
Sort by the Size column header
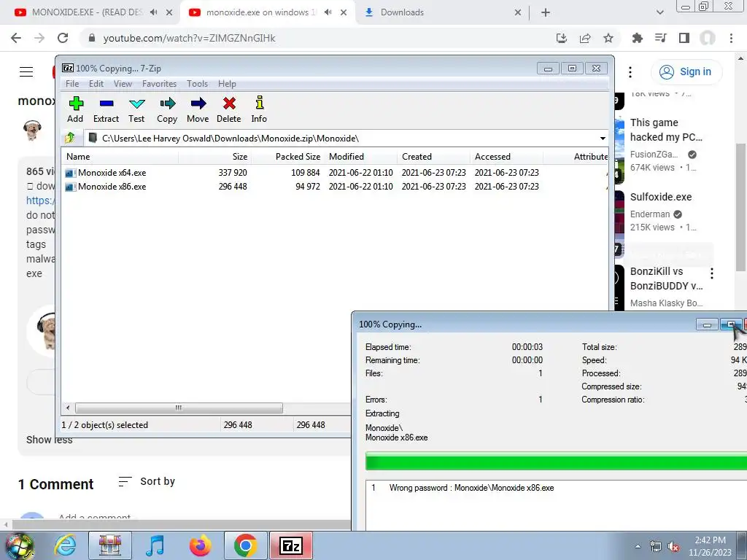point(215,157)
